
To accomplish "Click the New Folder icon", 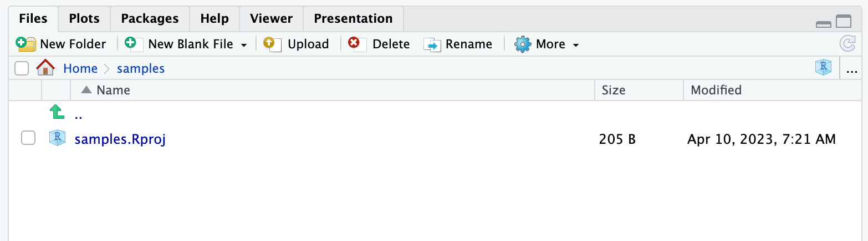I will [26, 44].
